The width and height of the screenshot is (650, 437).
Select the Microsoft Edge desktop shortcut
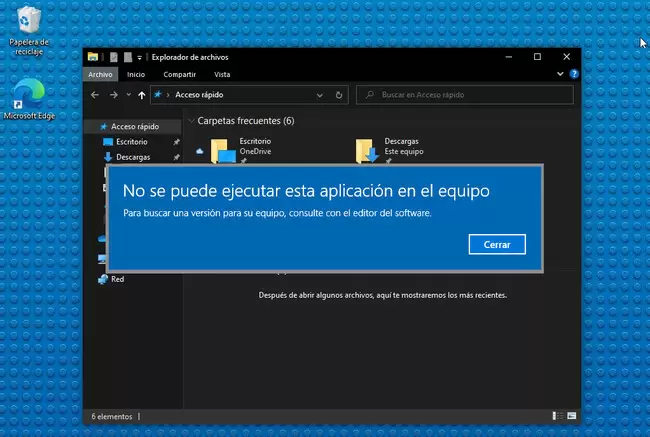coord(29,99)
